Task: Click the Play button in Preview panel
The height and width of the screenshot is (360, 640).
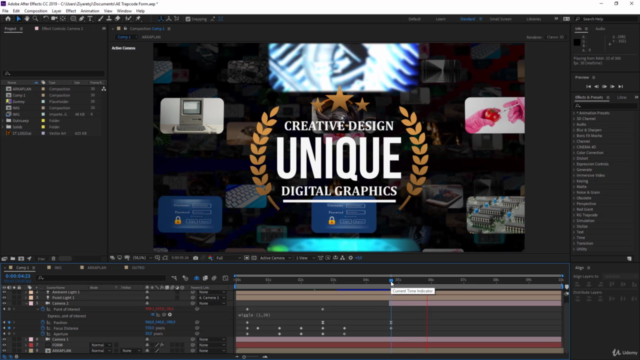Action: [604, 87]
